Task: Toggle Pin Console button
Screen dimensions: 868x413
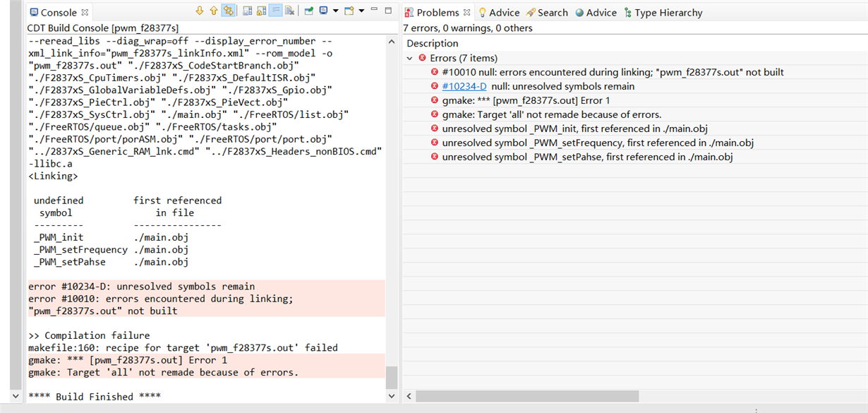Action: coord(308,11)
